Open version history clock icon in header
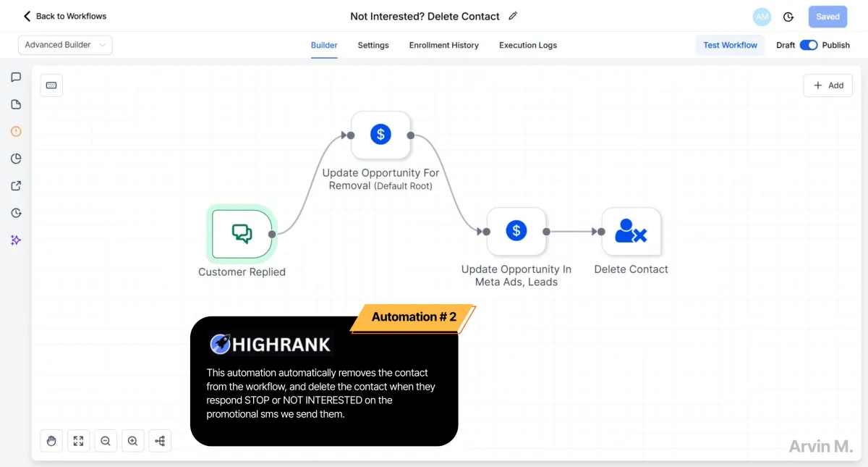 coord(788,17)
